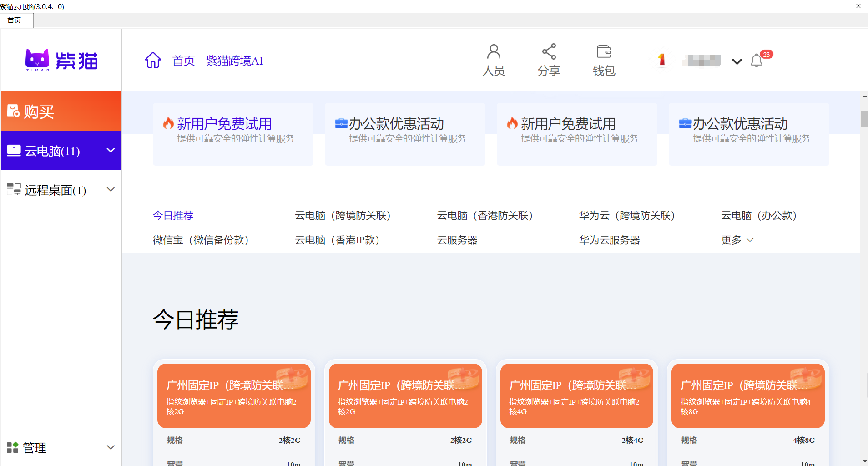
Task: Click the scrollbar up arrow
Action: (x=864, y=96)
